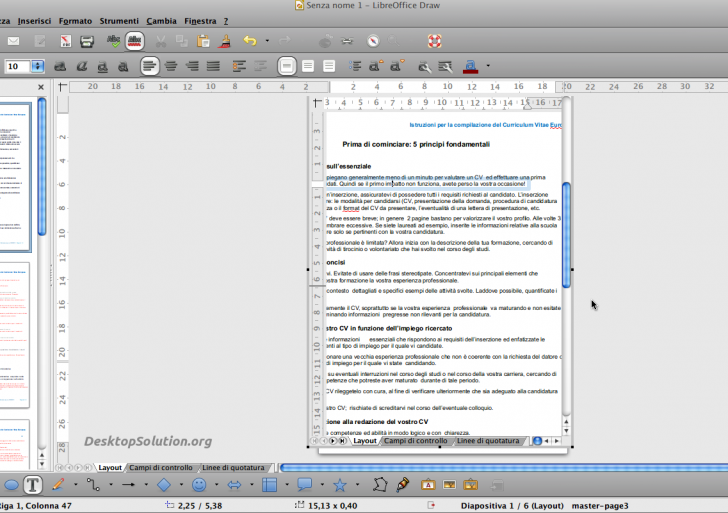Click the Print icon in the toolbar
Image resolution: width=728 pixels, height=513 pixels.
(87, 41)
